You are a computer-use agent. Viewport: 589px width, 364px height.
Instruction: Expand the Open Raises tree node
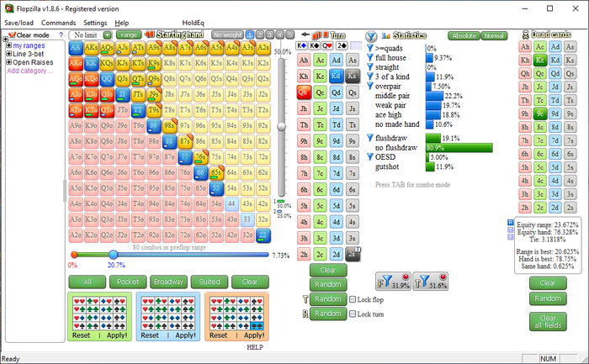9,62
